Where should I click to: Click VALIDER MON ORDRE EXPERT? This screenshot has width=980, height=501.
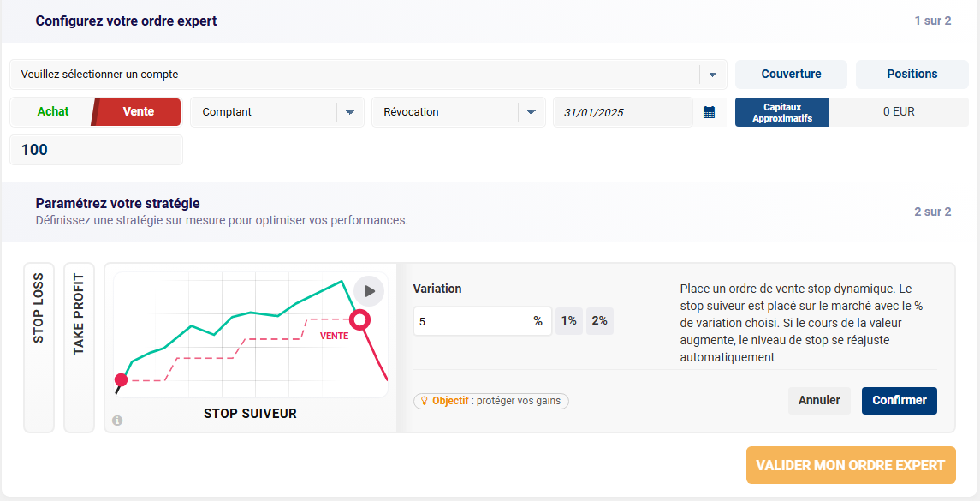[x=851, y=465]
